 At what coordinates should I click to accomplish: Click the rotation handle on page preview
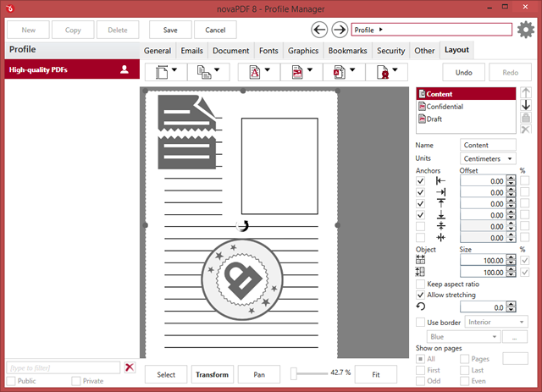pyautogui.click(x=242, y=226)
